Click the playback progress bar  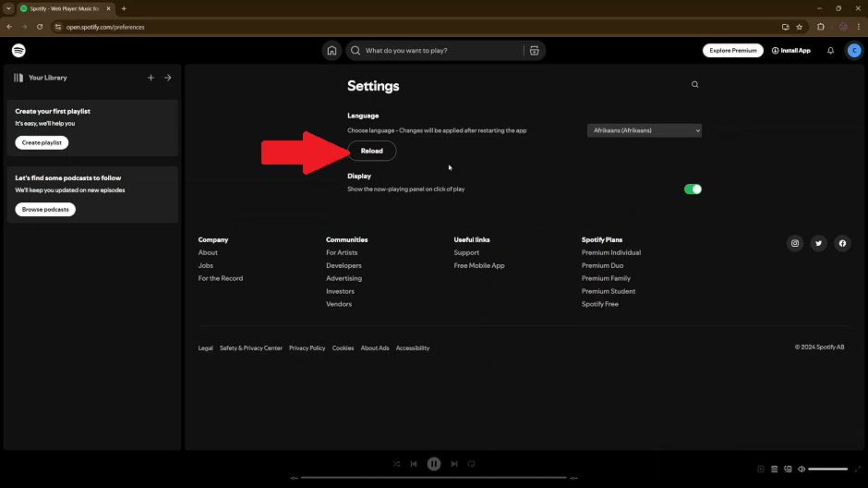click(434, 478)
